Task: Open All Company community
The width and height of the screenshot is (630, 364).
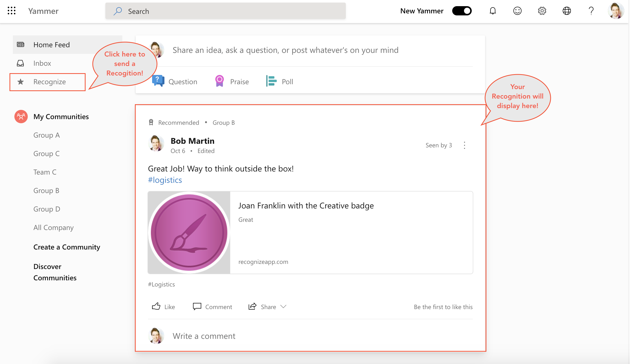Action: pos(53,227)
